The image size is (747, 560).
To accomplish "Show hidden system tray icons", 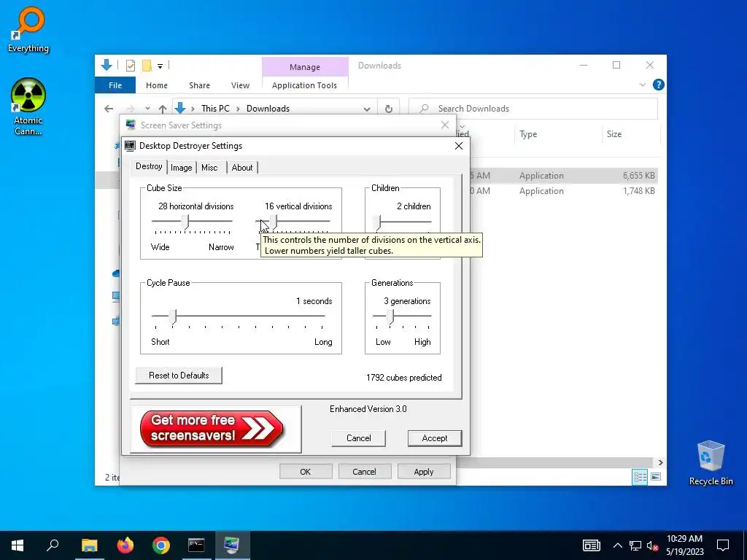I will pos(617,545).
